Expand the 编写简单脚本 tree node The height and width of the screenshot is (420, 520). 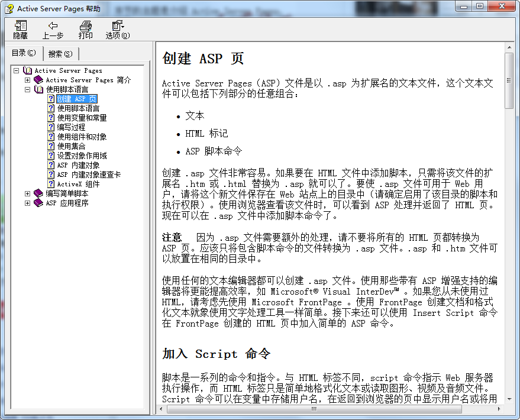28,193
